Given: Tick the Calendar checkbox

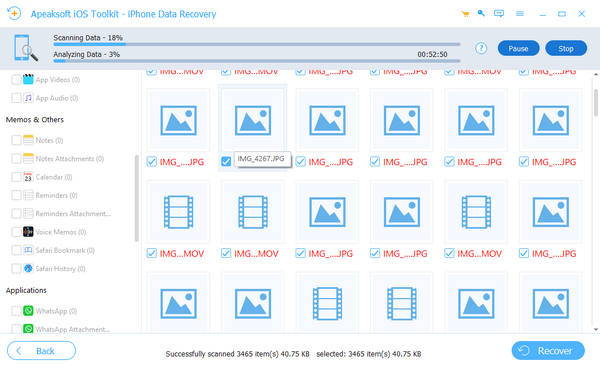Looking at the screenshot, I should tap(16, 177).
